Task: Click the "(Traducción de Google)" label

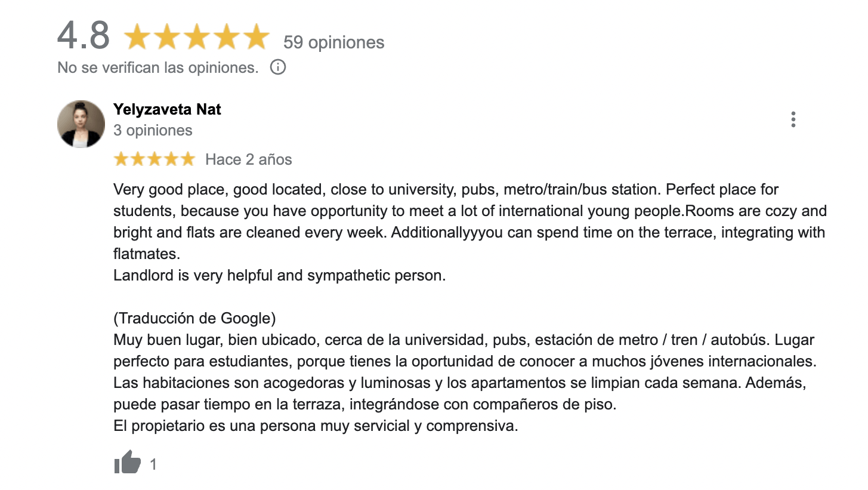Action: 194,318
